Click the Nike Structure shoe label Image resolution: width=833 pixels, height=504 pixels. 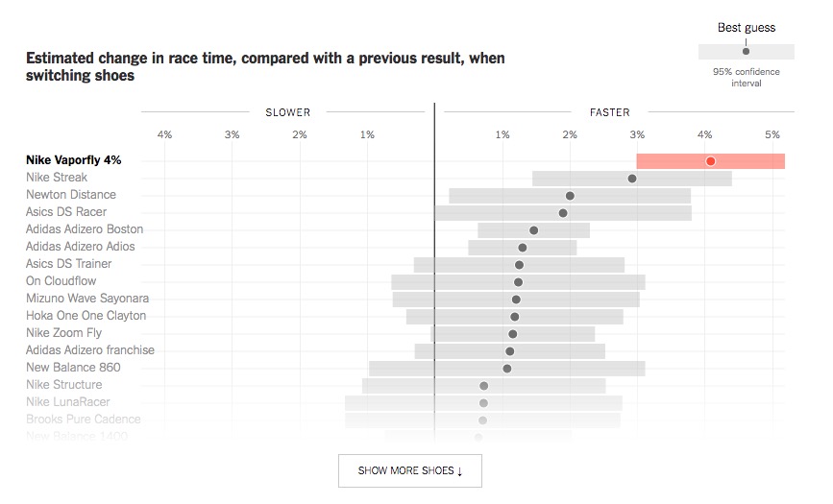(x=64, y=385)
